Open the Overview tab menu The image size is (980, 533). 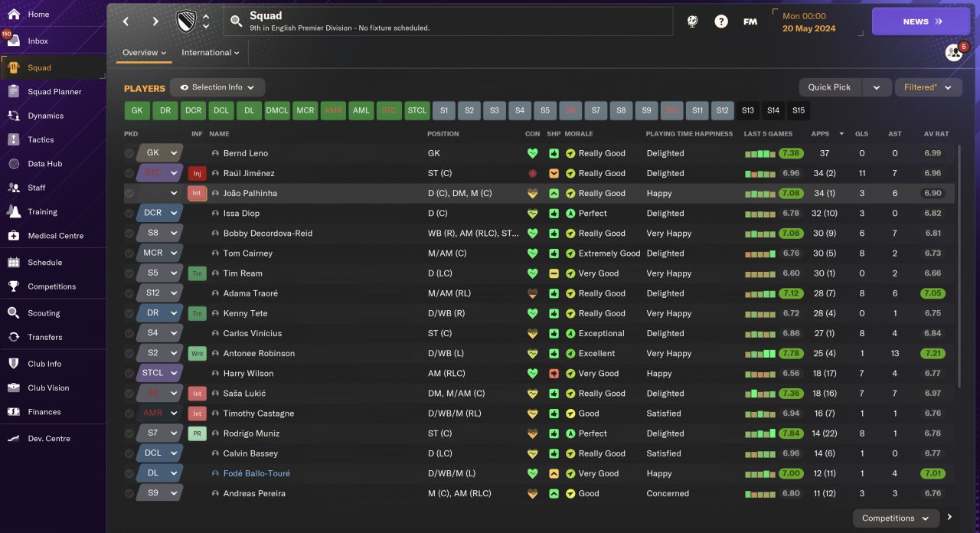tap(144, 53)
